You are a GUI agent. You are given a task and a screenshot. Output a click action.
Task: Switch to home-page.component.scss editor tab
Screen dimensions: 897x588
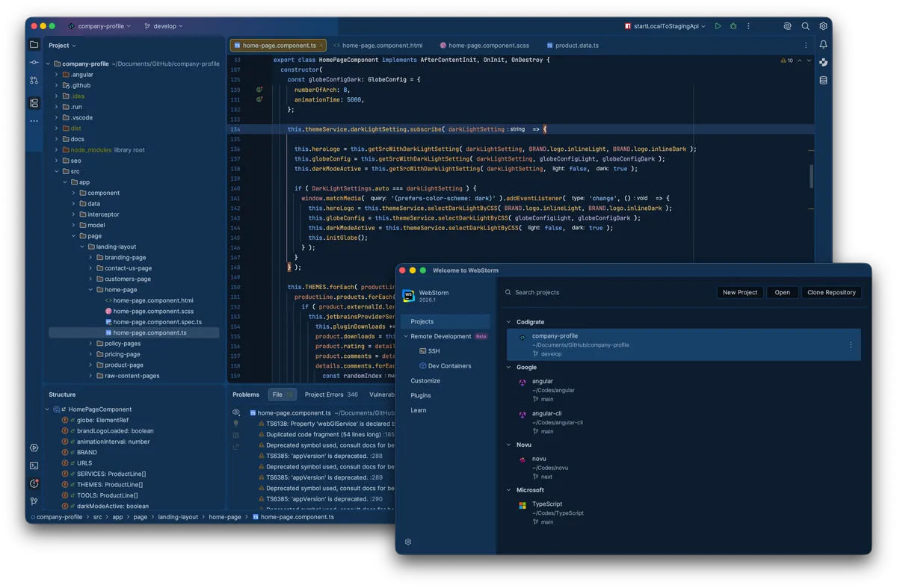(484, 46)
